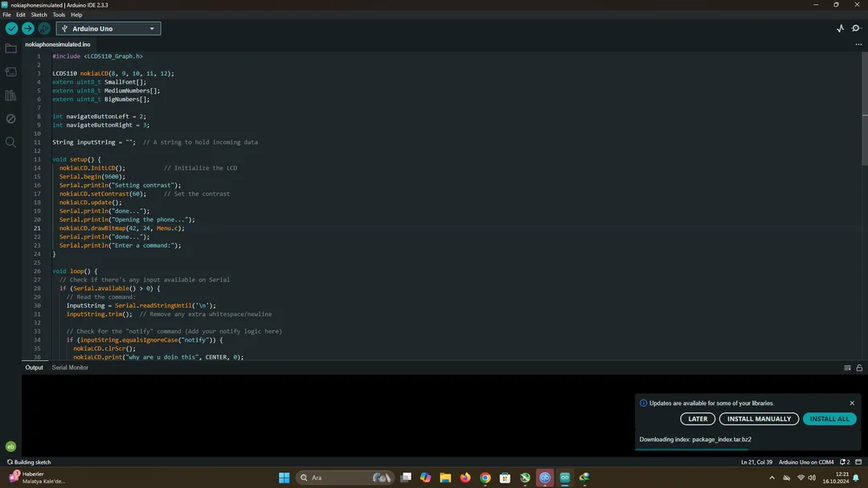Expand the system tray hidden icons chevron
868x488 pixels.
click(772, 478)
